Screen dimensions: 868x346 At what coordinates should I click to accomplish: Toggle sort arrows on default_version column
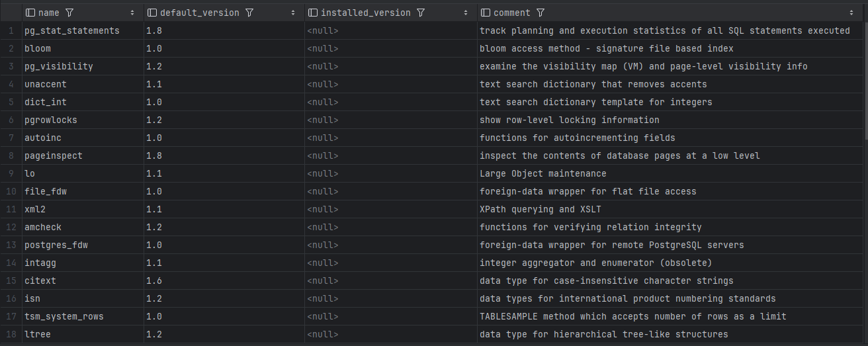tap(293, 13)
